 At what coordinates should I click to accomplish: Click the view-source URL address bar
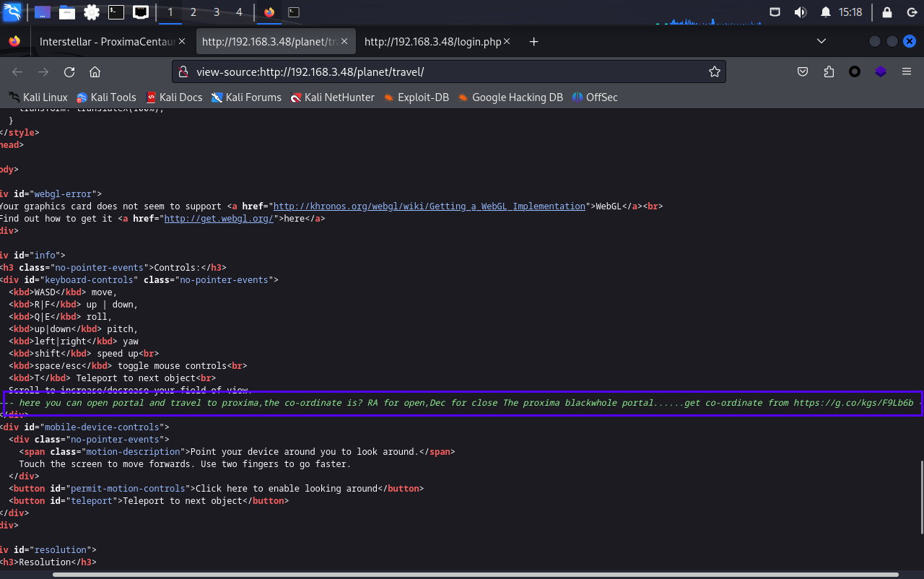[x=448, y=72]
